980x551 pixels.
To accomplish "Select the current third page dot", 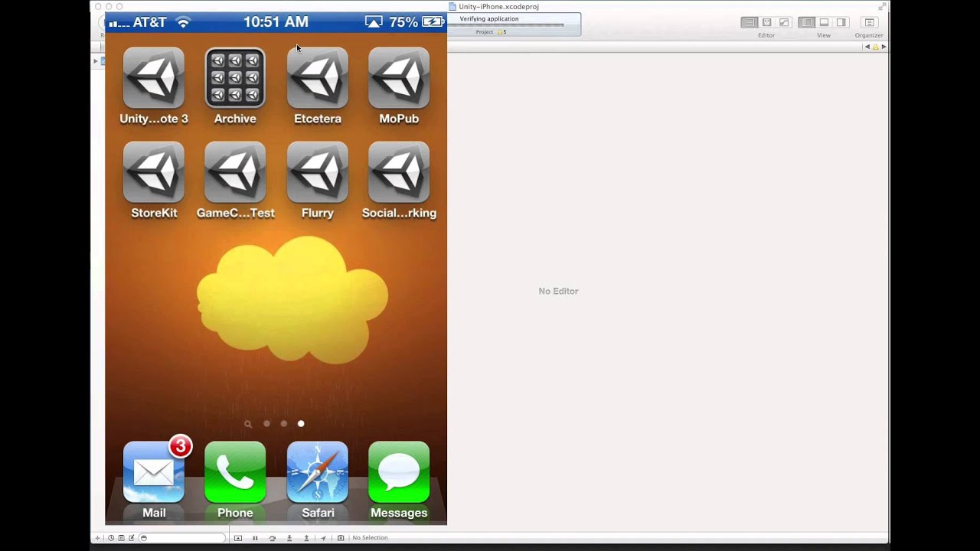I will coord(301,424).
